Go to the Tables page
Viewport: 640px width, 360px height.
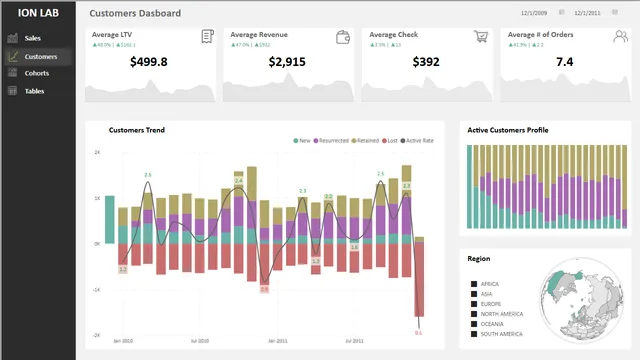pyautogui.click(x=34, y=91)
